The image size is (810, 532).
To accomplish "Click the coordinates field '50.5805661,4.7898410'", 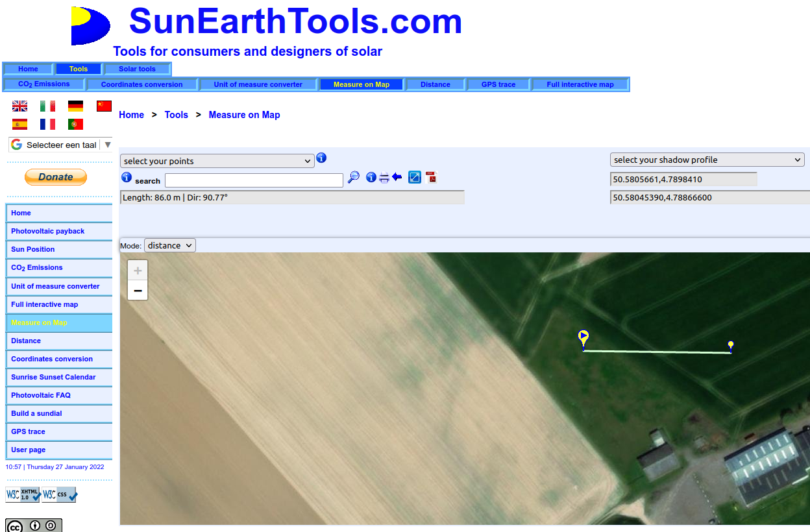I will (x=683, y=179).
